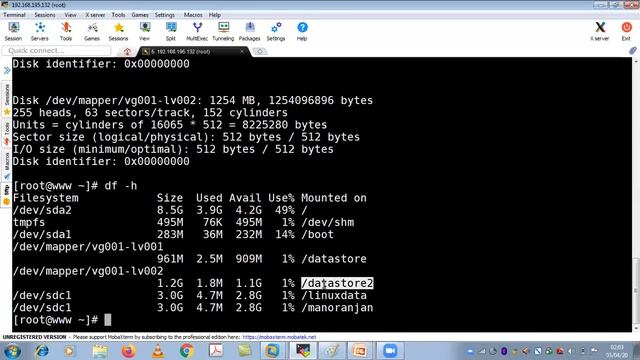Screen dimensions: 640x360
Task: Click the Exit power icon
Action: click(x=626, y=31)
